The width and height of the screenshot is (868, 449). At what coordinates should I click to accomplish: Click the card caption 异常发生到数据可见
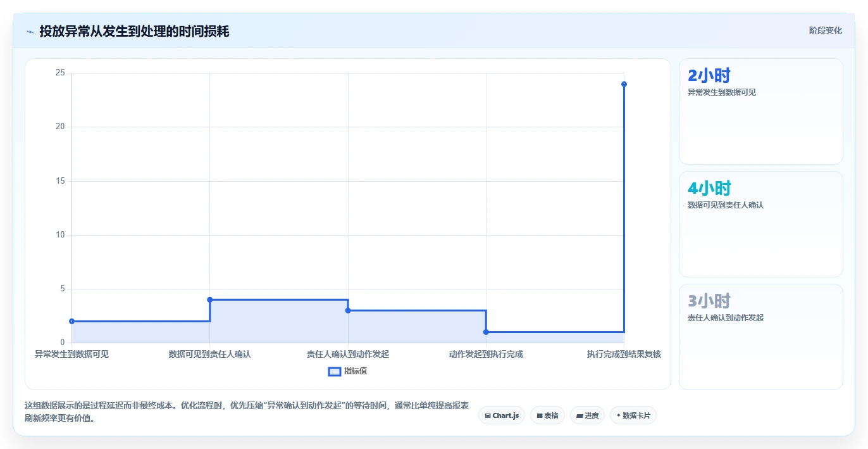tap(722, 92)
